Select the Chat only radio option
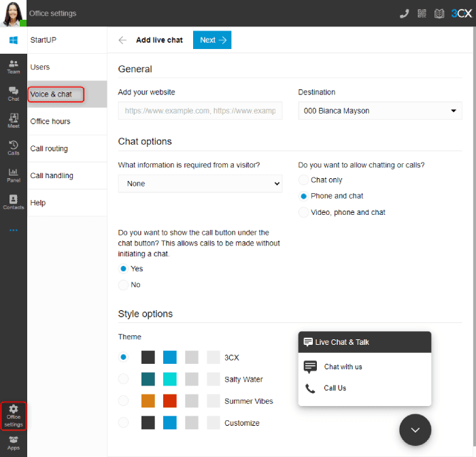This screenshot has width=476, height=457. tap(304, 180)
